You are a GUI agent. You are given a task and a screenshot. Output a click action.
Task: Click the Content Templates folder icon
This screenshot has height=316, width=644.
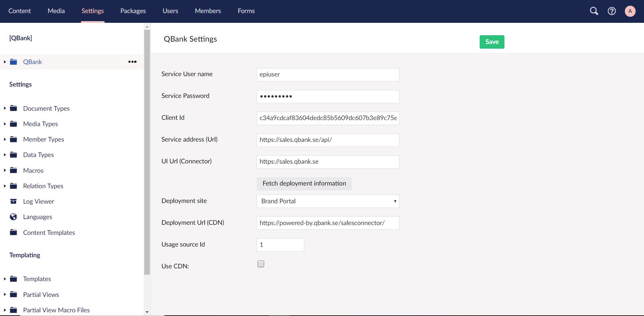click(x=13, y=232)
